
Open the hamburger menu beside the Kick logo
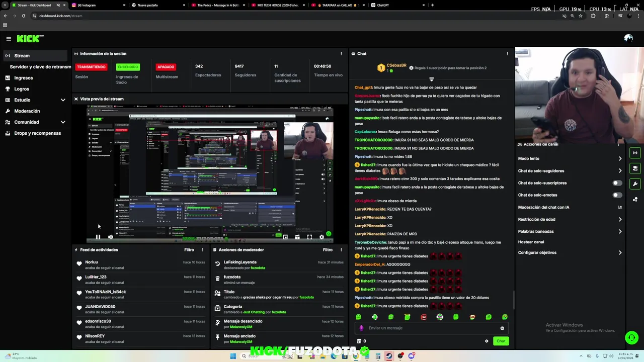click(x=9, y=39)
